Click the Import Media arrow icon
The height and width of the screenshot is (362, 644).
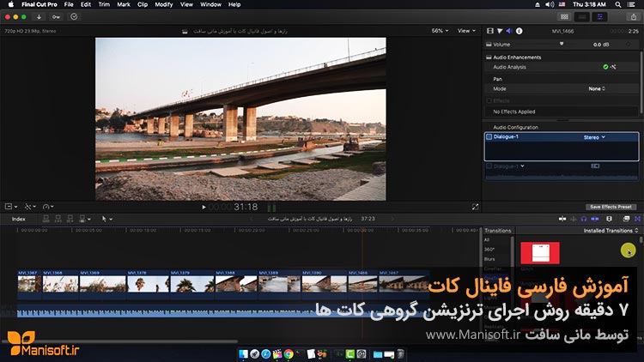[x=39, y=17]
